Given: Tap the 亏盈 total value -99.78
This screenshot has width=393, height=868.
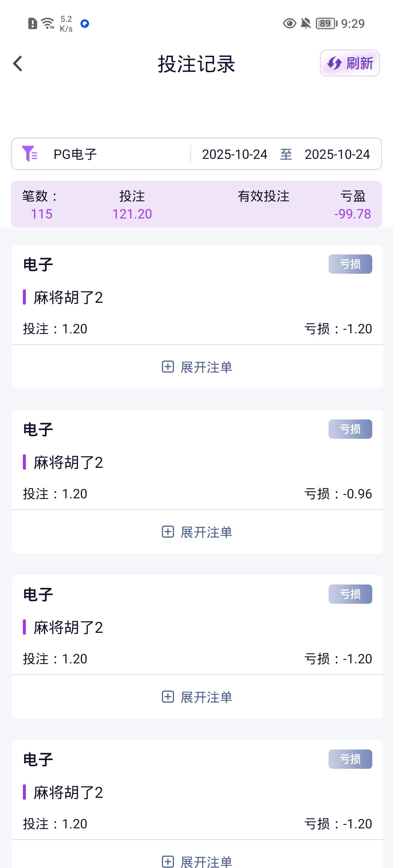Looking at the screenshot, I should [x=353, y=214].
